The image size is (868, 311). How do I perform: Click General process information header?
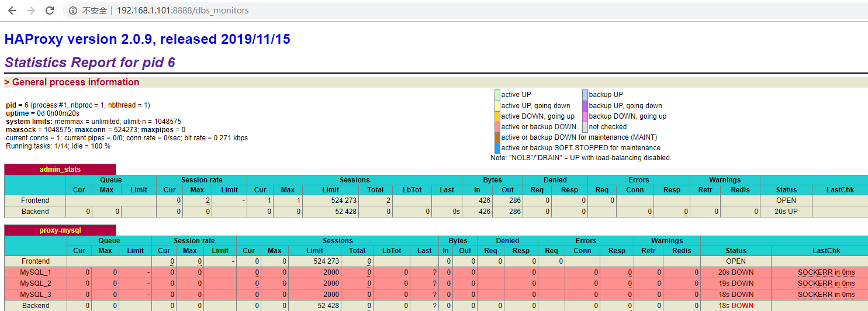[72, 82]
